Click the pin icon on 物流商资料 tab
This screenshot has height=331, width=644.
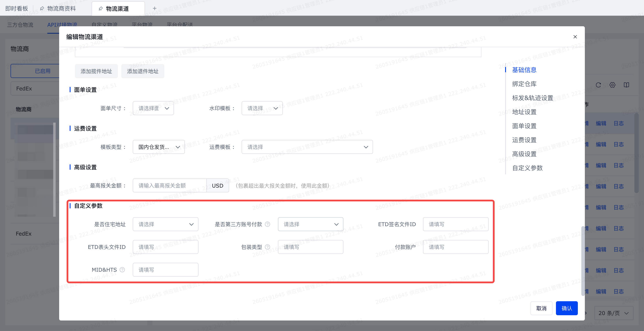pyautogui.click(x=42, y=9)
